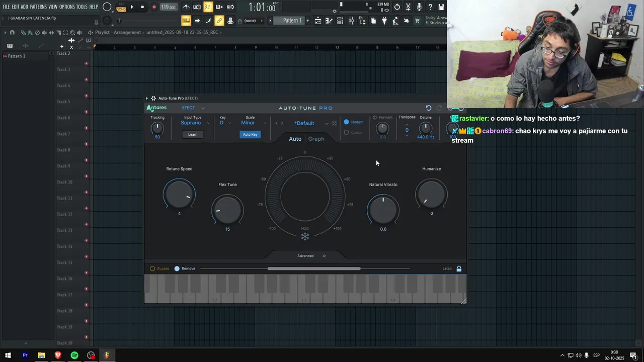Open the Channel rack icon
644x362 pixels.
point(340,21)
